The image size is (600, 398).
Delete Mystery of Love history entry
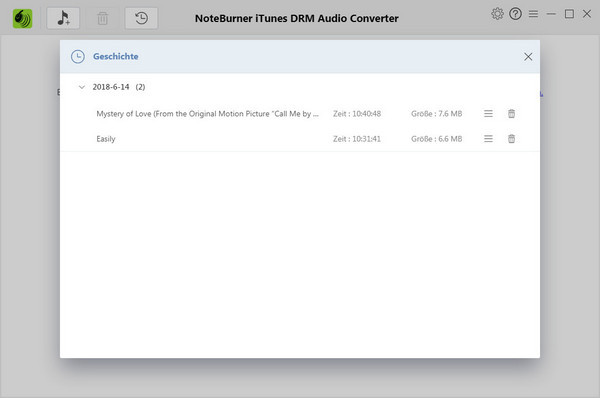click(x=511, y=114)
